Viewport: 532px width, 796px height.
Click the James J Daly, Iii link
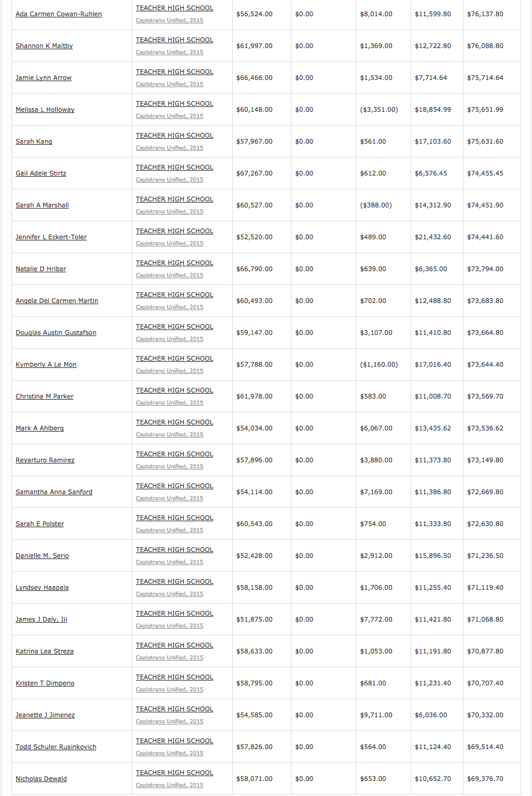(41, 620)
